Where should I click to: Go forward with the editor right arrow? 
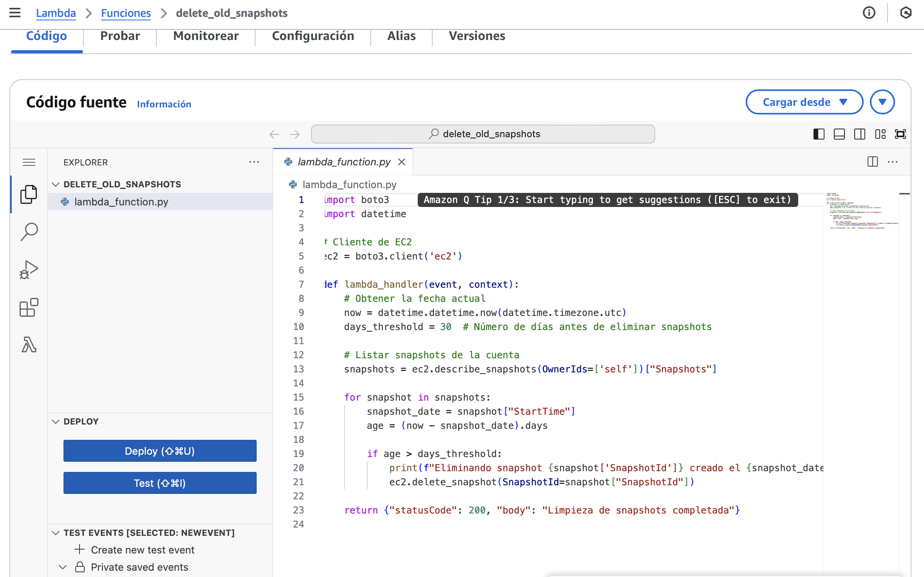[x=295, y=134]
